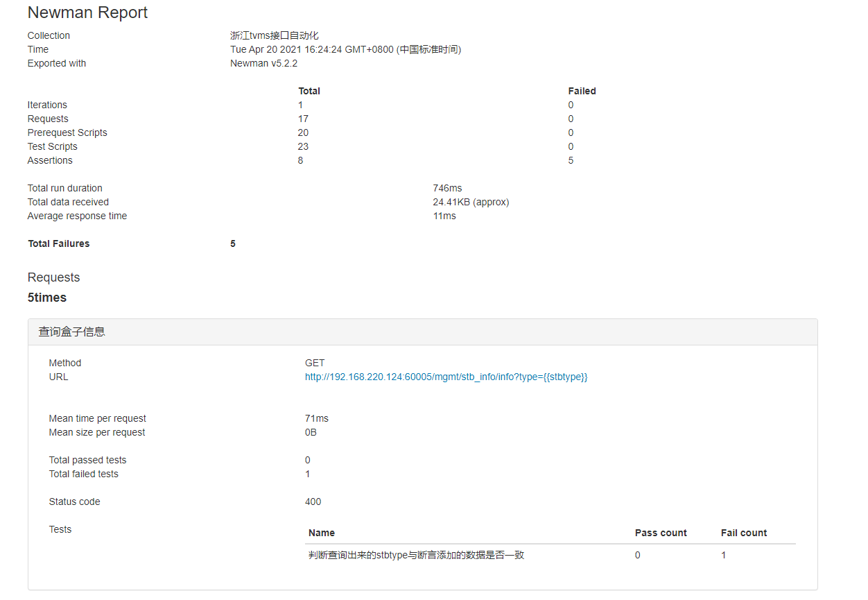The height and width of the screenshot is (600, 868).
Task: Click the Total column header in summary
Action: (x=309, y=91)
